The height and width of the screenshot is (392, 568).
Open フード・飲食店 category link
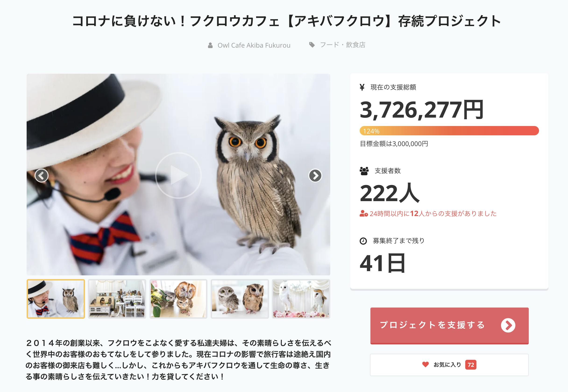click(343, 45)
